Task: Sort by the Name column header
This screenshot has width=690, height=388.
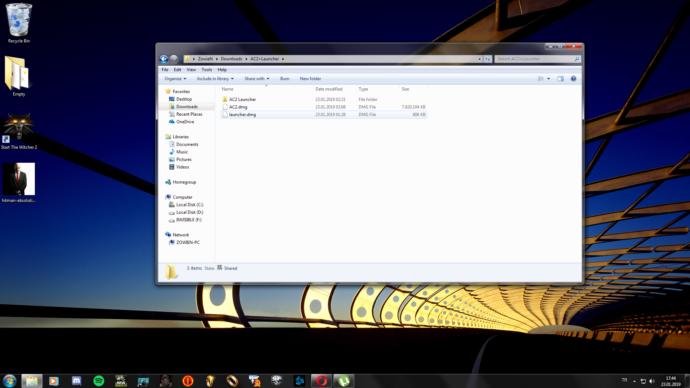Action: pyautogui.click(x=228, y=89)
